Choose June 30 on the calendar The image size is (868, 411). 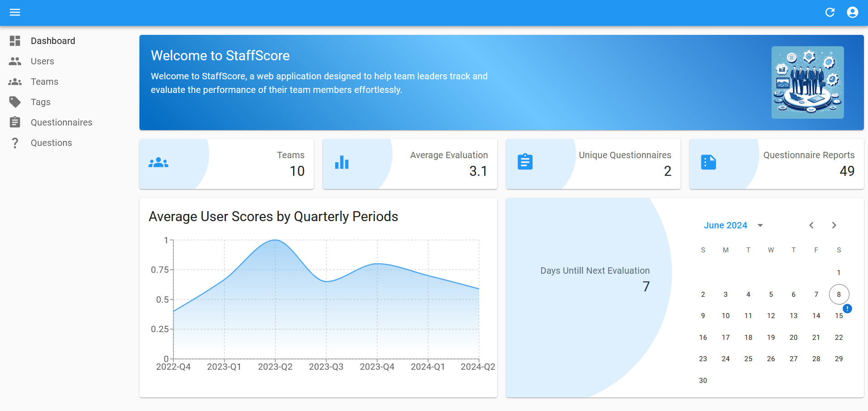(703, 381)
